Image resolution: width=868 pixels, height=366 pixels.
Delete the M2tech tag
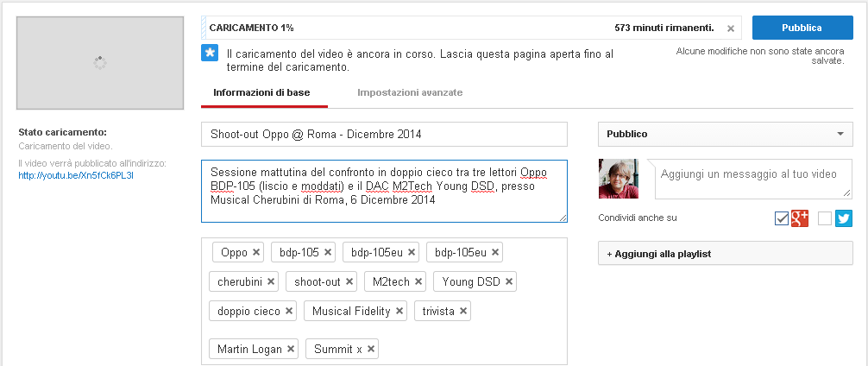coord(418,282)
